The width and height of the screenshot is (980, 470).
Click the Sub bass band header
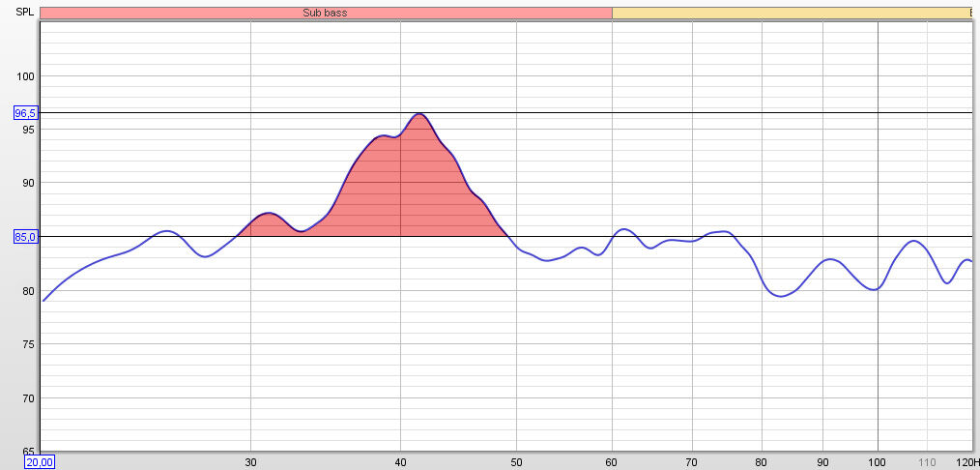click(x=326, y=13)
